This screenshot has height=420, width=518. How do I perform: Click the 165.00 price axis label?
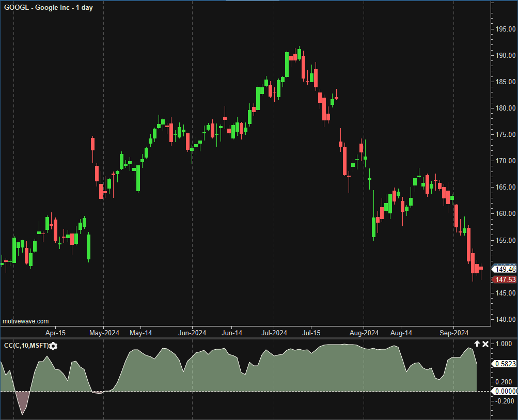[x=504, y=187]
